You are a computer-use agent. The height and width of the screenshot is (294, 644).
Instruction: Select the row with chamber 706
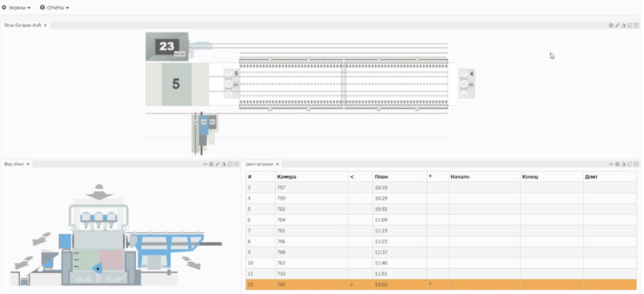(441, 241)
